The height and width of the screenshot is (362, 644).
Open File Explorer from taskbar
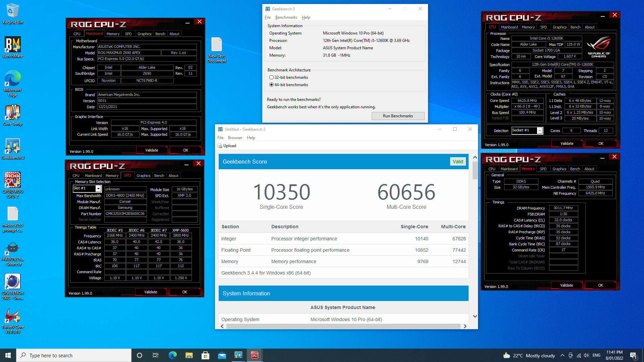189,355
